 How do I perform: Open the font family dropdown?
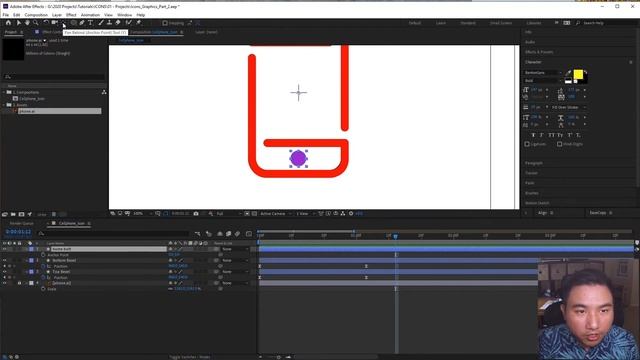[543, 73]
